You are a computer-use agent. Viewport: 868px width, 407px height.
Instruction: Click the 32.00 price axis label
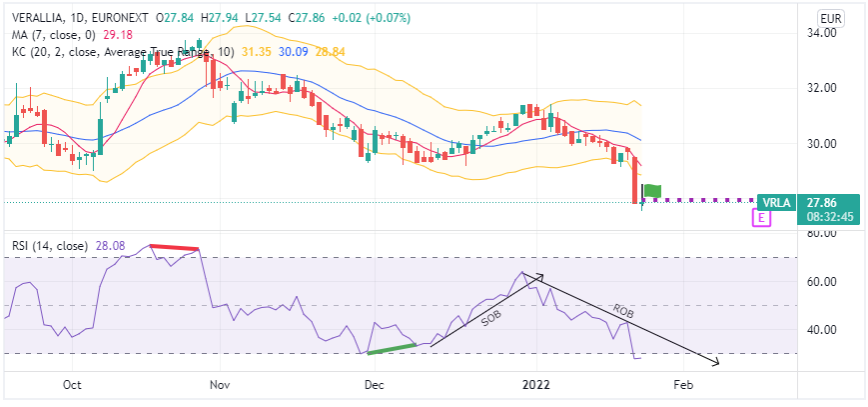[x=822, y=88]
